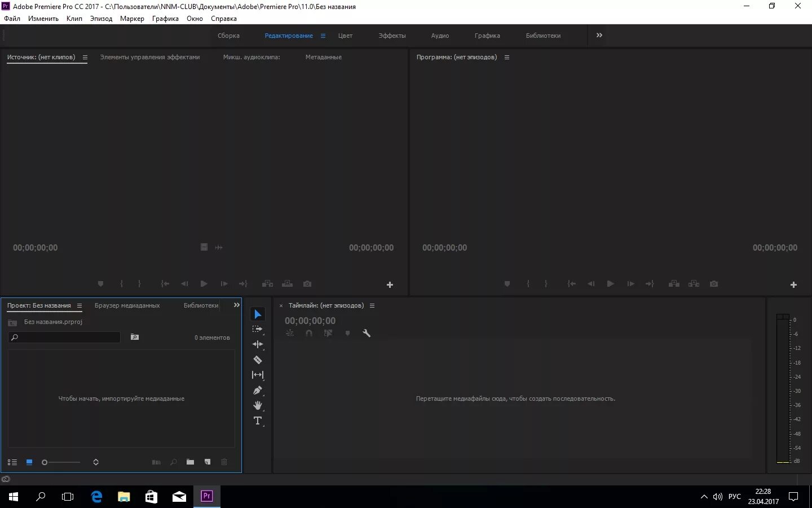812x508 pixels.
Task: Click Play in Source monitor
Action: 204,284
